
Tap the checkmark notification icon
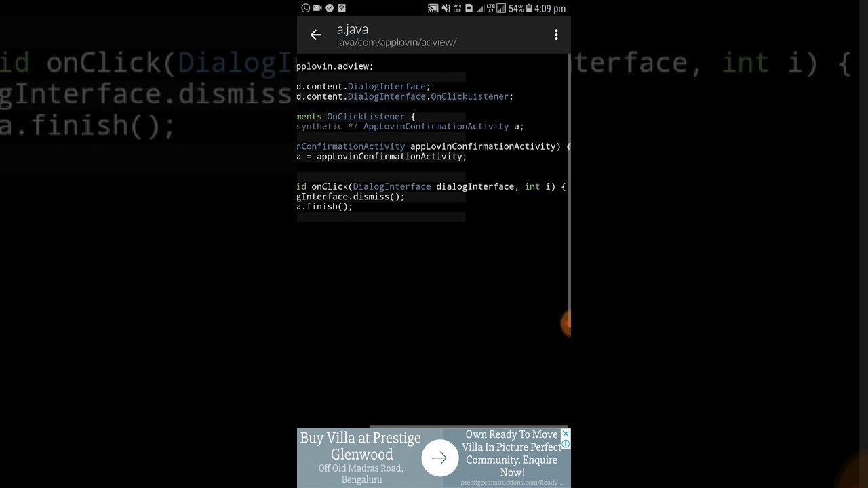point(330,8)
